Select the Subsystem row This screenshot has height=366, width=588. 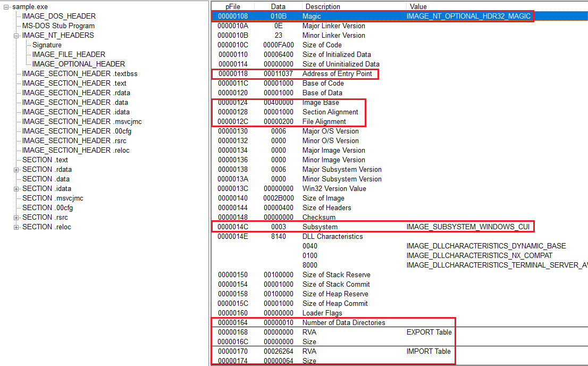coord(320,227)
